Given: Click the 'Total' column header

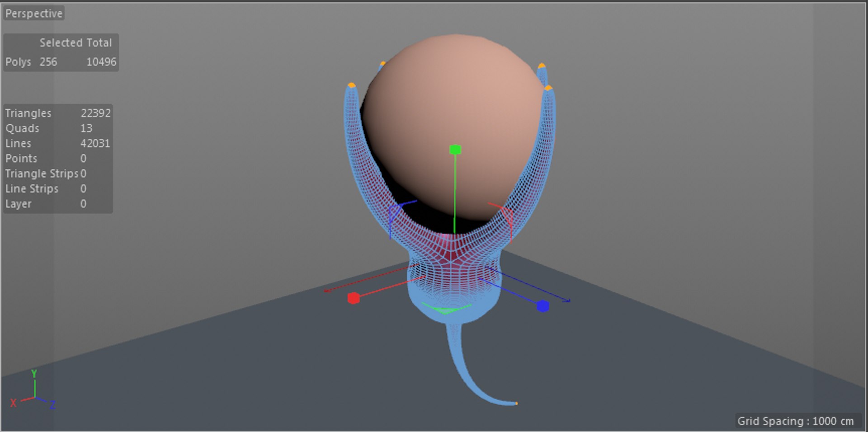Looking at the screenshot, I should pos(99,43).
